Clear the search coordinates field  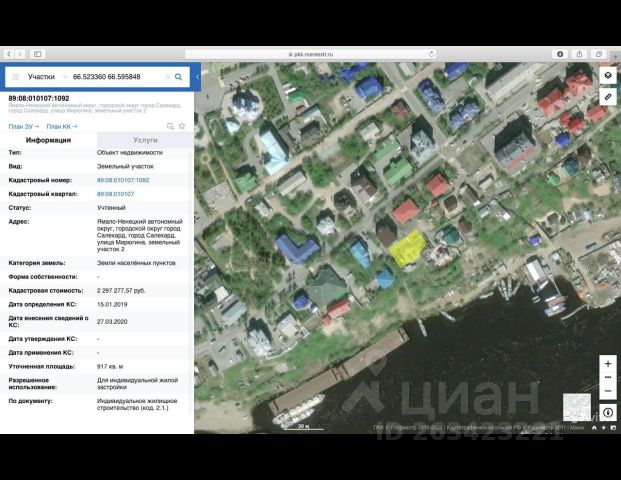click(x=165, y=76)
